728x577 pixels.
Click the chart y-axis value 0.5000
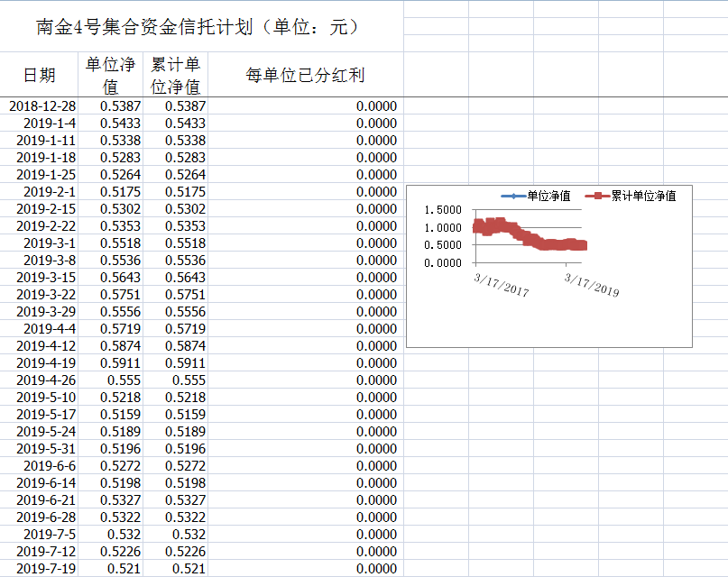point(443,245)
